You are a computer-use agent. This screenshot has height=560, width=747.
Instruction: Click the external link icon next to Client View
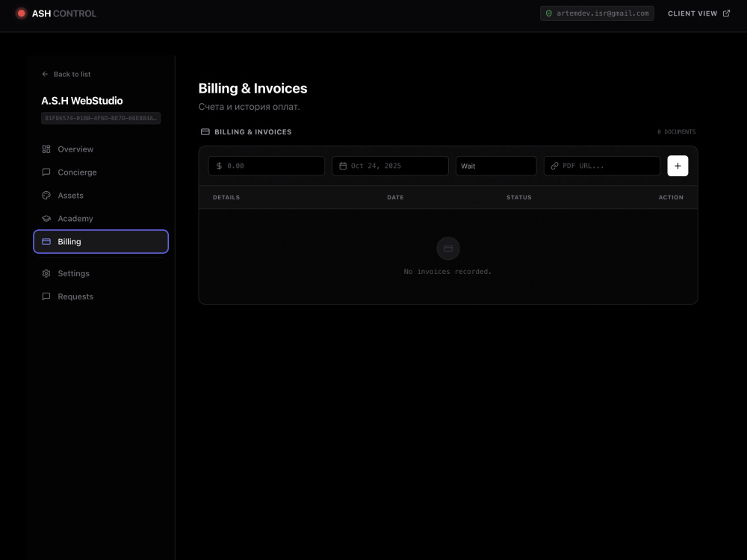[x=726, y=13]
